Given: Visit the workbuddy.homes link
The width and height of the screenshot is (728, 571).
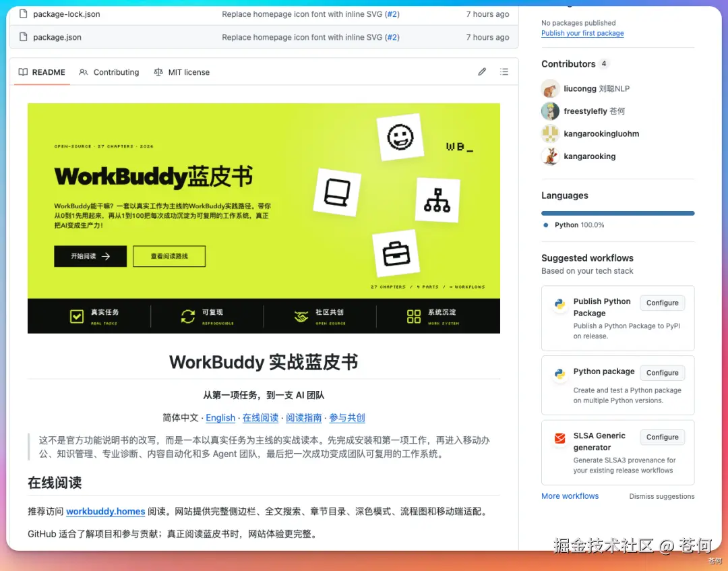Looking at the screenshot, I should (105, 512).
